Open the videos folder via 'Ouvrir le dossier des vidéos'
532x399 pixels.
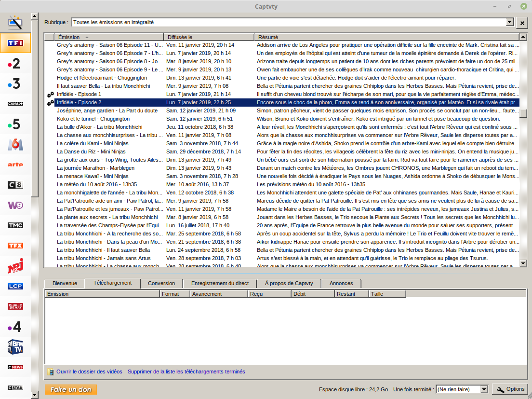click(89, 371)
